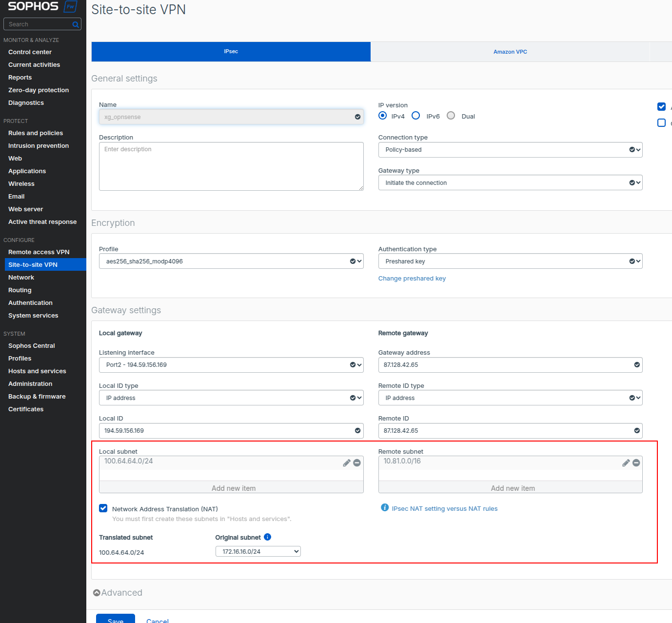The image size is (672, 623).
Task: Switch to the Amazon VPC tab
Action: click(x=510, y=52)
